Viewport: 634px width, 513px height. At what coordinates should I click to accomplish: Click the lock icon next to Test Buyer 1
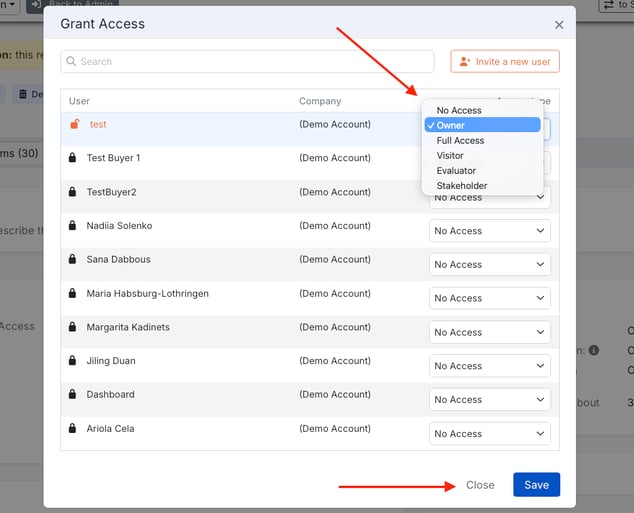[x=72, y=158]
